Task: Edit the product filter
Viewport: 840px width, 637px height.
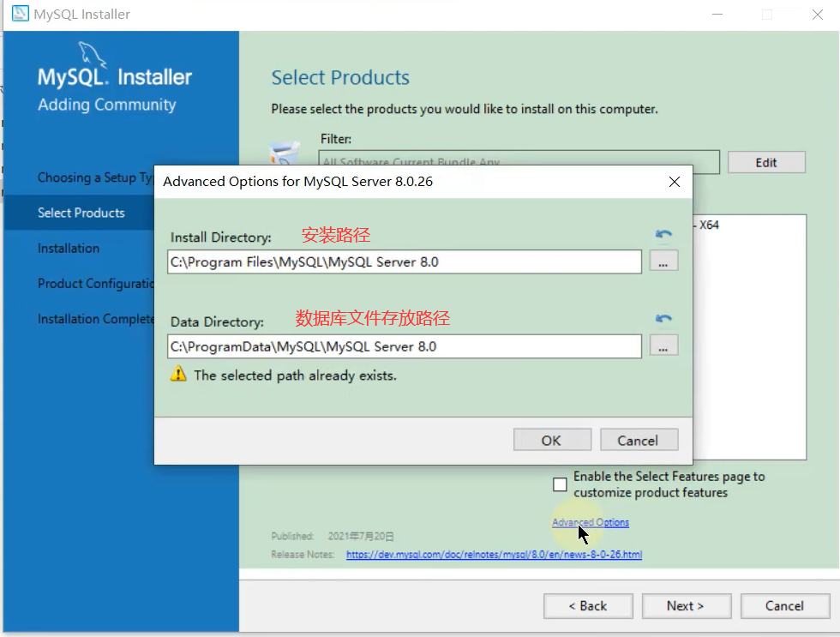Action: [x=766, y=162]
